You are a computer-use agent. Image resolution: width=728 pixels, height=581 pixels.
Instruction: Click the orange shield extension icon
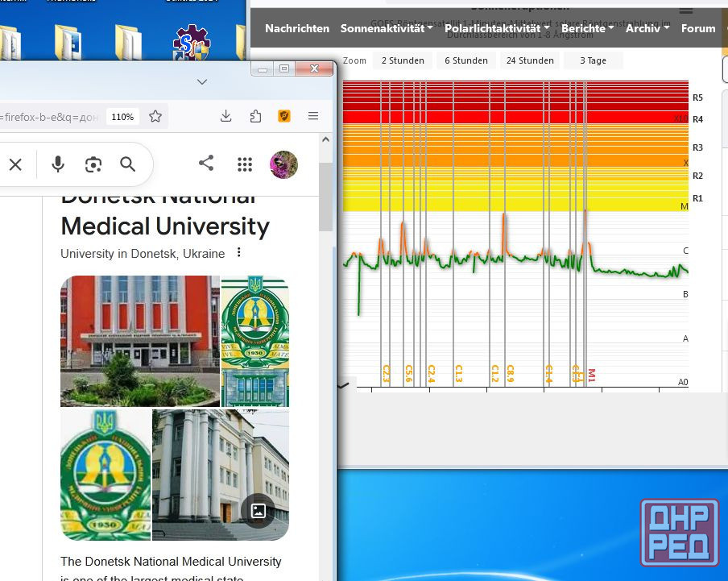(x=284, y=116)
